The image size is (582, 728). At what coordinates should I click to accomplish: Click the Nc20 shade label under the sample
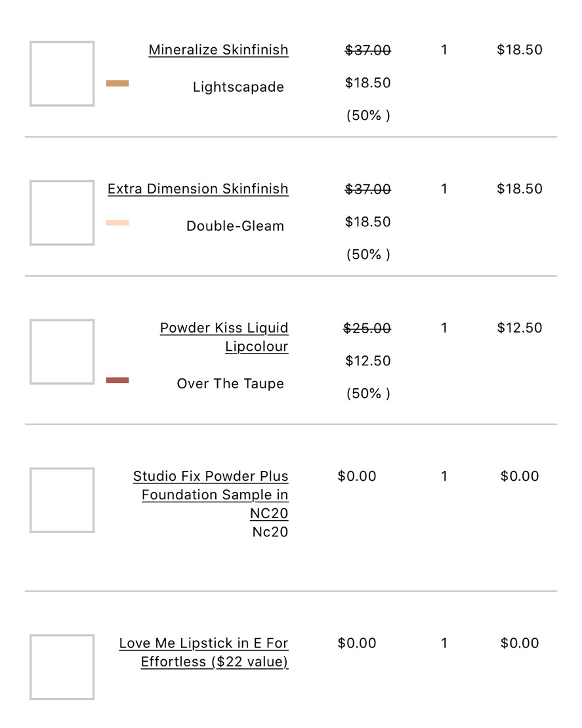point(270,532)
